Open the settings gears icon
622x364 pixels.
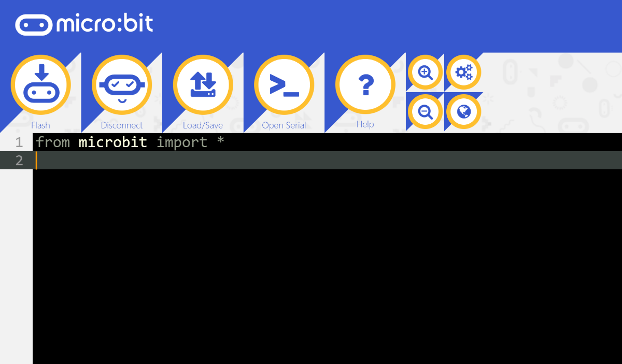pyautogui.click(x=464, y=72)
